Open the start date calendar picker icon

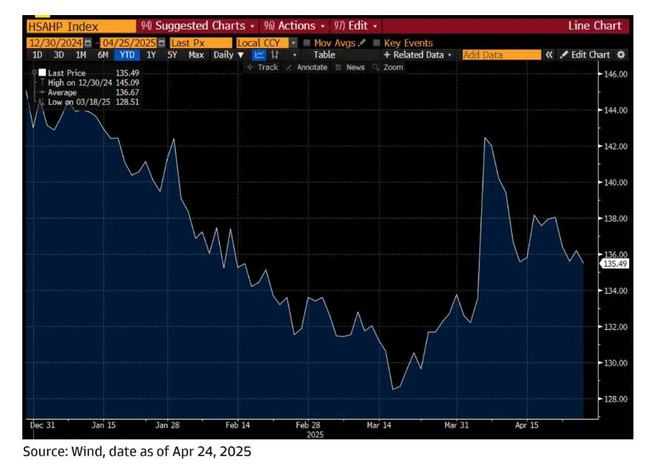88,43
